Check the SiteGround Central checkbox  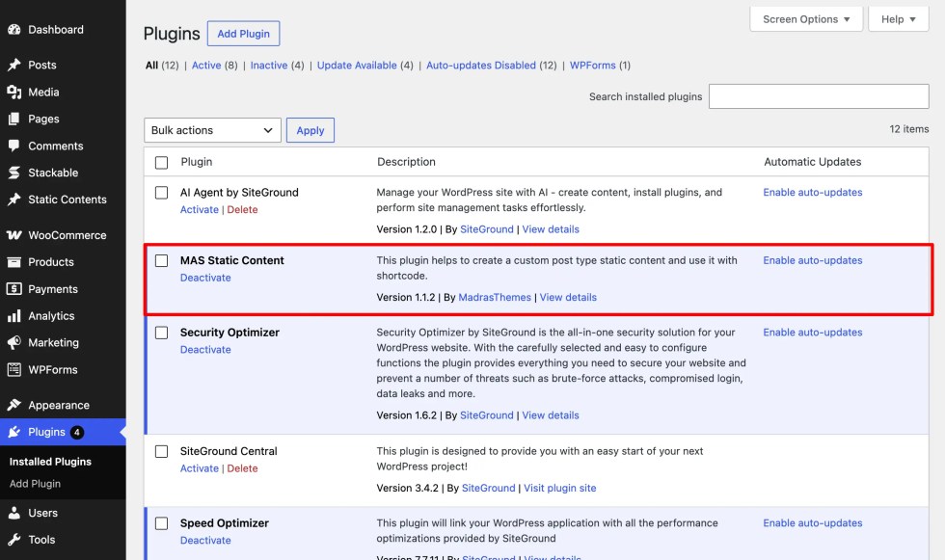coord(162,452)
